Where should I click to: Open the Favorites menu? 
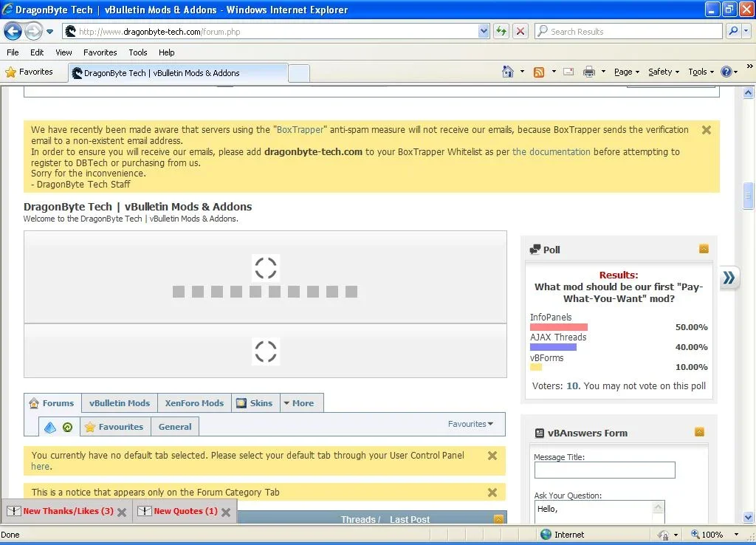100,52
